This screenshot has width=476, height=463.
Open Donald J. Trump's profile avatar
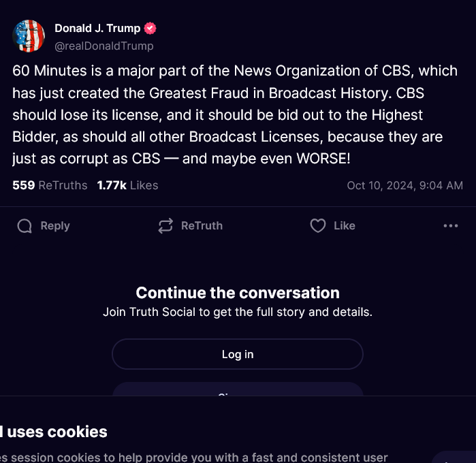click(x=29, y=37)
